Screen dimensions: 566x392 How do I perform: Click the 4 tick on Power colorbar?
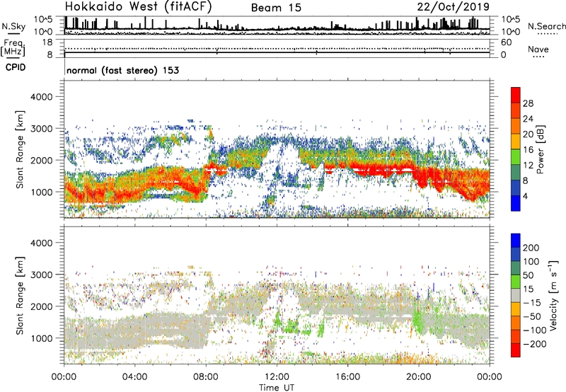tap(526, 196)
